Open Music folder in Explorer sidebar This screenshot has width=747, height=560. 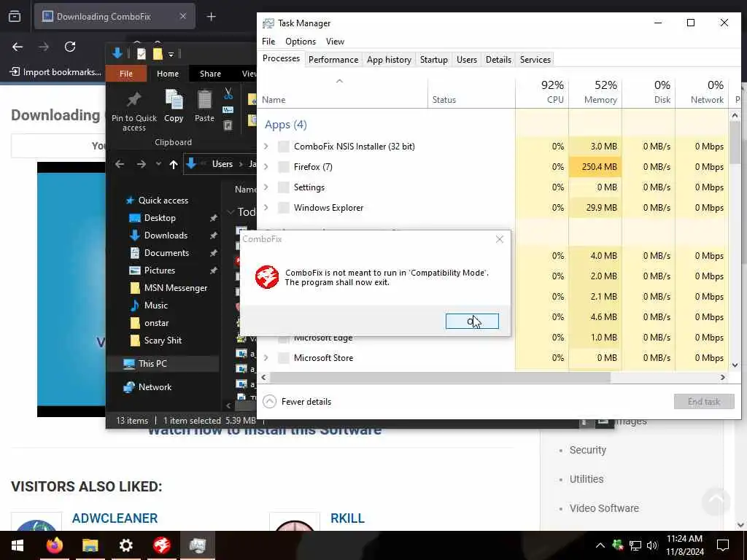coord(156,306)
